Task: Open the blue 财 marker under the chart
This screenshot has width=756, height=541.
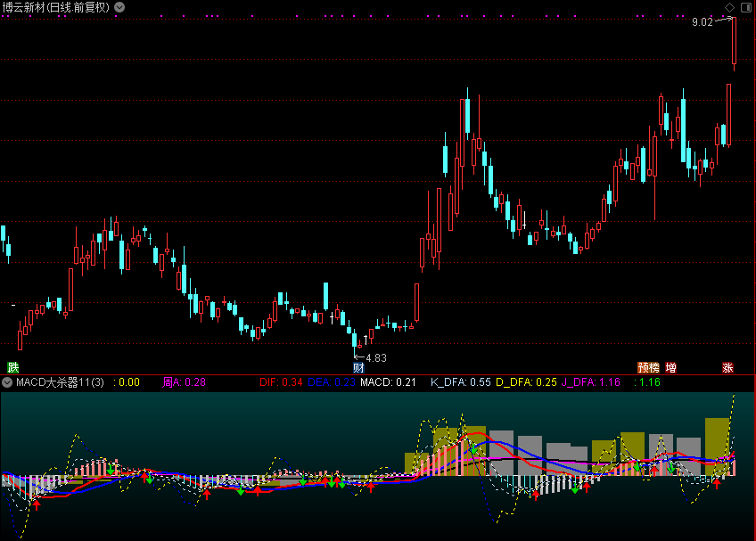Action: 358,368
